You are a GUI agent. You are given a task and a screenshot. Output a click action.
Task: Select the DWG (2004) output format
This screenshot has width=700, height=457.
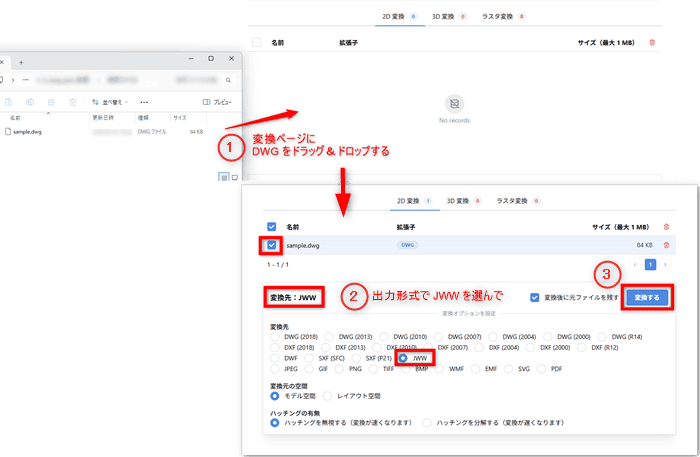point(493,337)
